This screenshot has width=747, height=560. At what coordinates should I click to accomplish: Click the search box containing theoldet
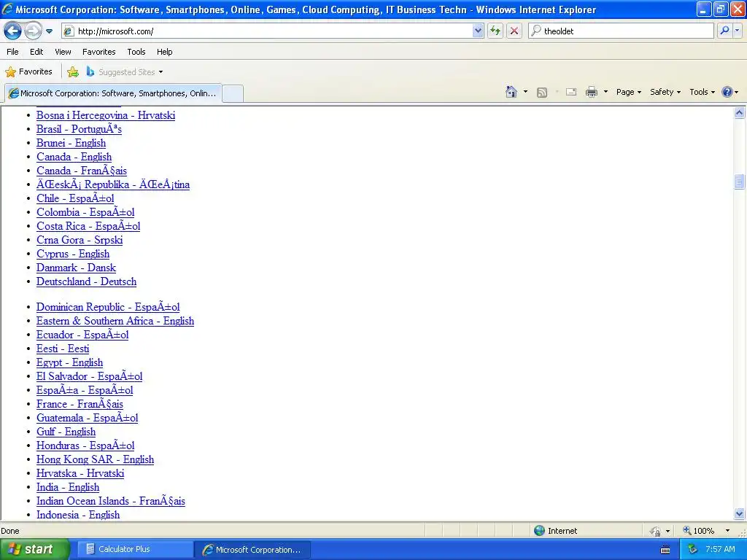coord(621,31)
